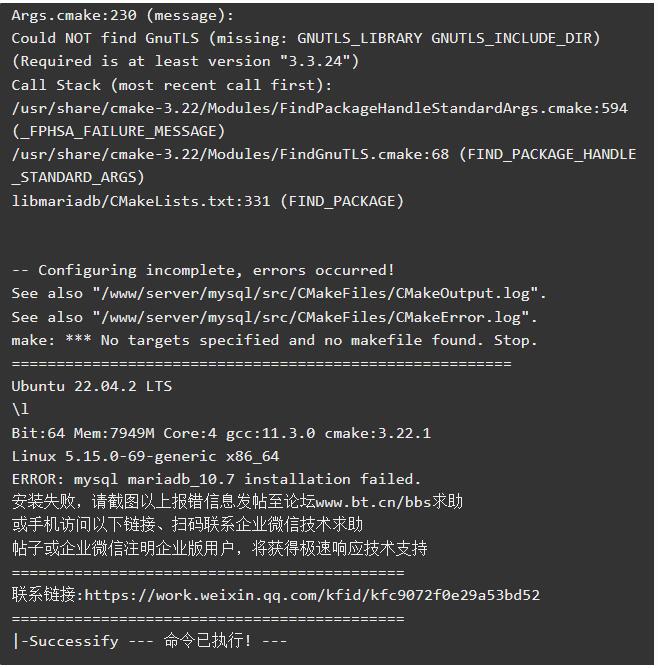
Task: Click the 'Required is at least version' line
Action: click(185, 61)
